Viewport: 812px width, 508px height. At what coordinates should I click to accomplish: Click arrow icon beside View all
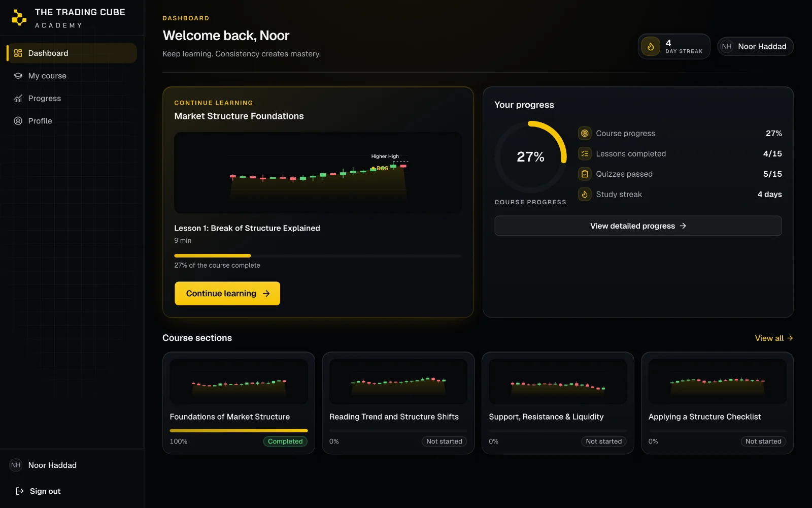(790, 338)
